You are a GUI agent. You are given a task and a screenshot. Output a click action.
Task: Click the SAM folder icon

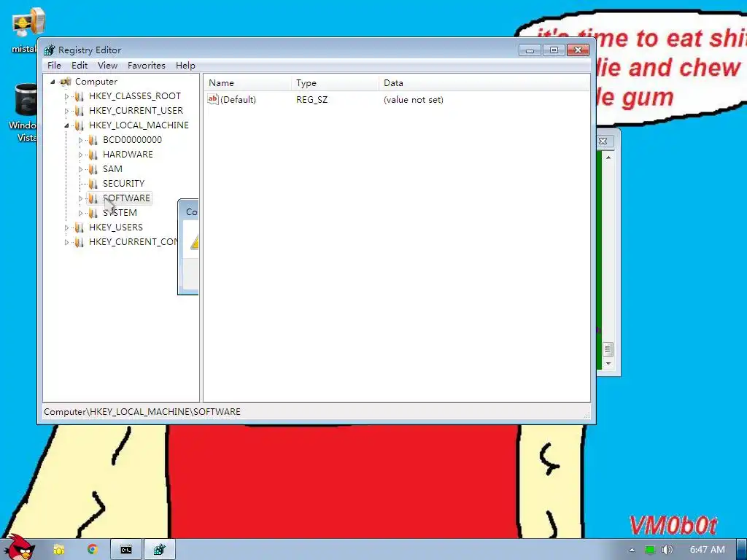click(x=93, y=169)
